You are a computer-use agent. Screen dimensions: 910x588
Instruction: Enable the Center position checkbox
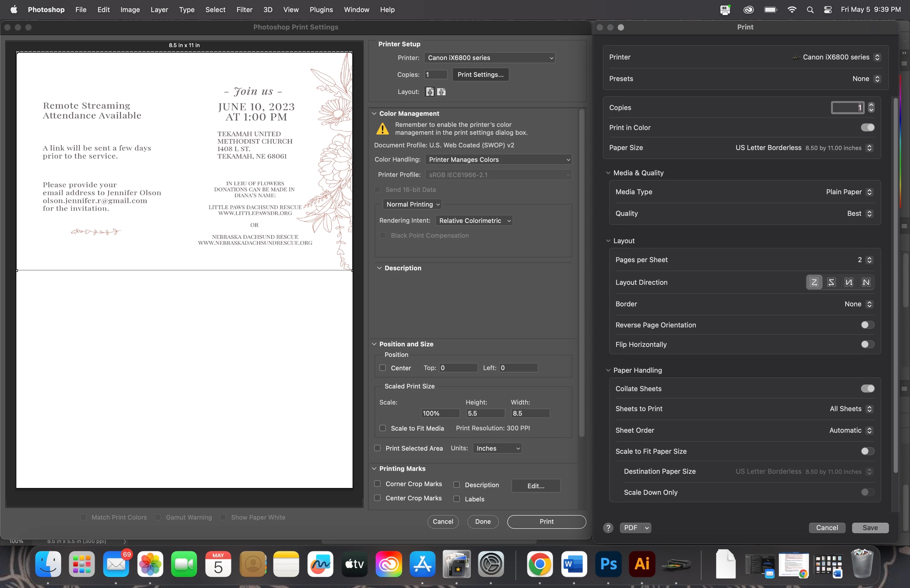click(383, 368)
